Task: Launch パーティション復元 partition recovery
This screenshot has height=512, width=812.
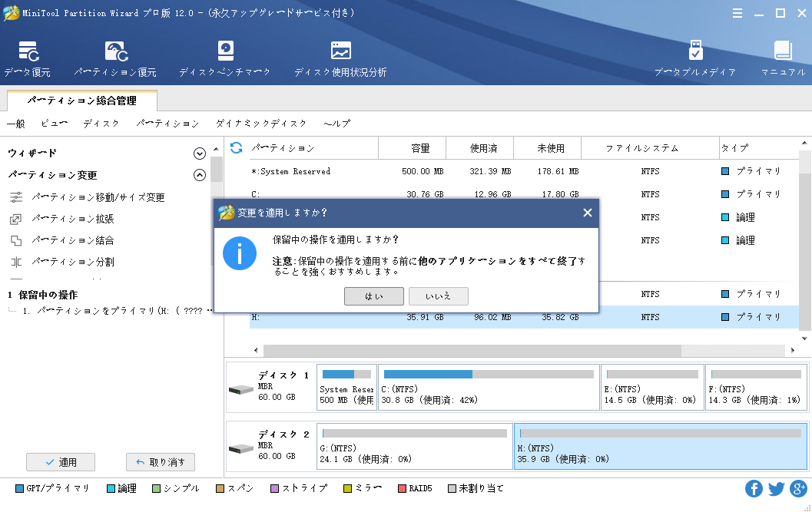Action: pos(115,60)
